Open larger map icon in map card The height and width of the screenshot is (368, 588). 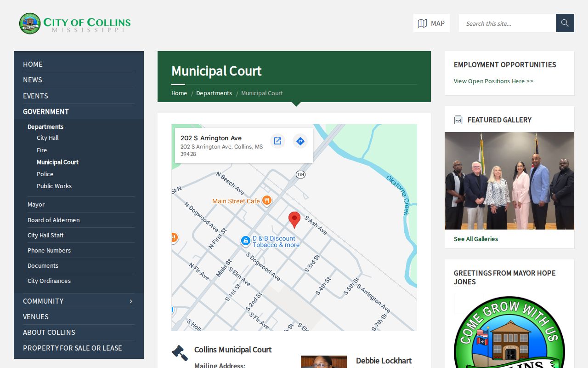[277, 141]
